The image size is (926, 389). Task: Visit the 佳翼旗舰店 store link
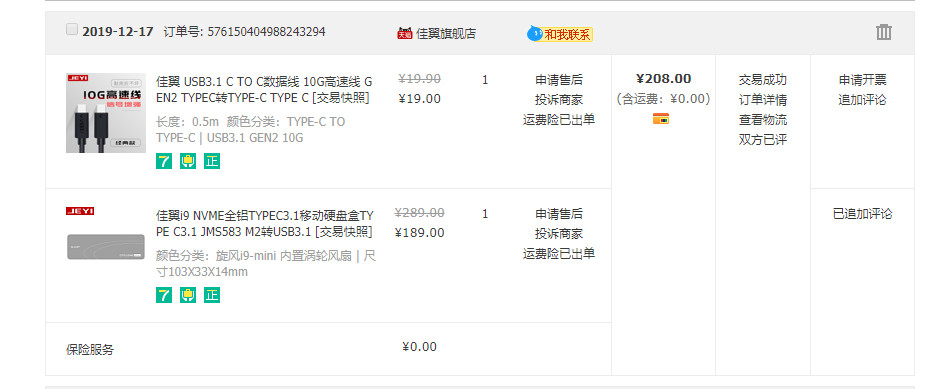click(446, 34)
